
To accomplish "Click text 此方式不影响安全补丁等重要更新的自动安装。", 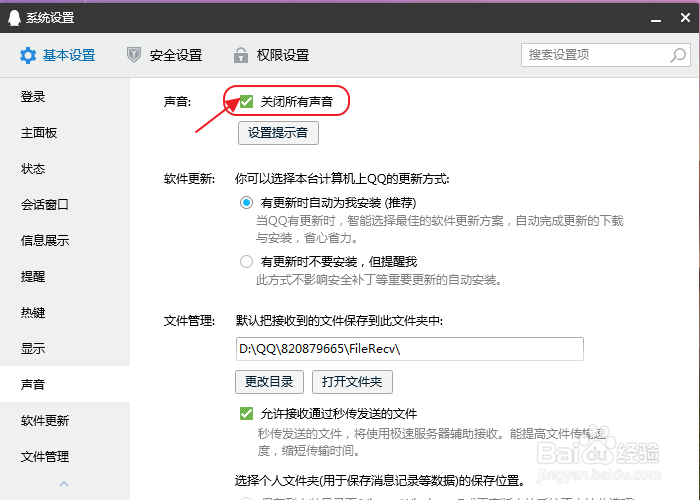I will click(x=379, y=280).
